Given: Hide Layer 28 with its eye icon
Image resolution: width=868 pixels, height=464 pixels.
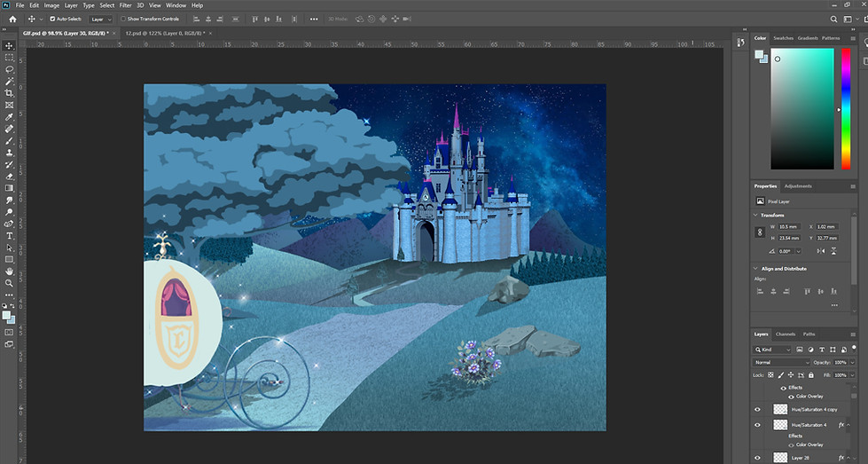Looking at the screenshot, I should 758,458.
